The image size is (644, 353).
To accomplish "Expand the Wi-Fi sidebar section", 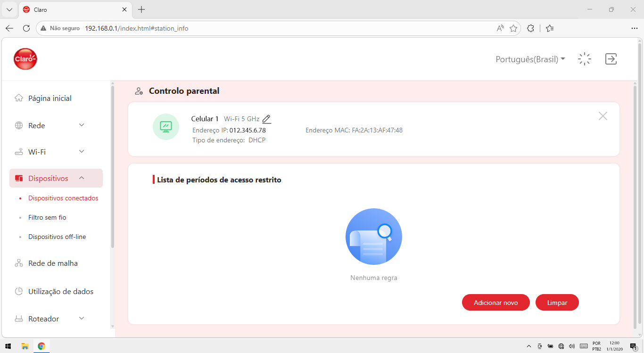I will pos(56,152).
